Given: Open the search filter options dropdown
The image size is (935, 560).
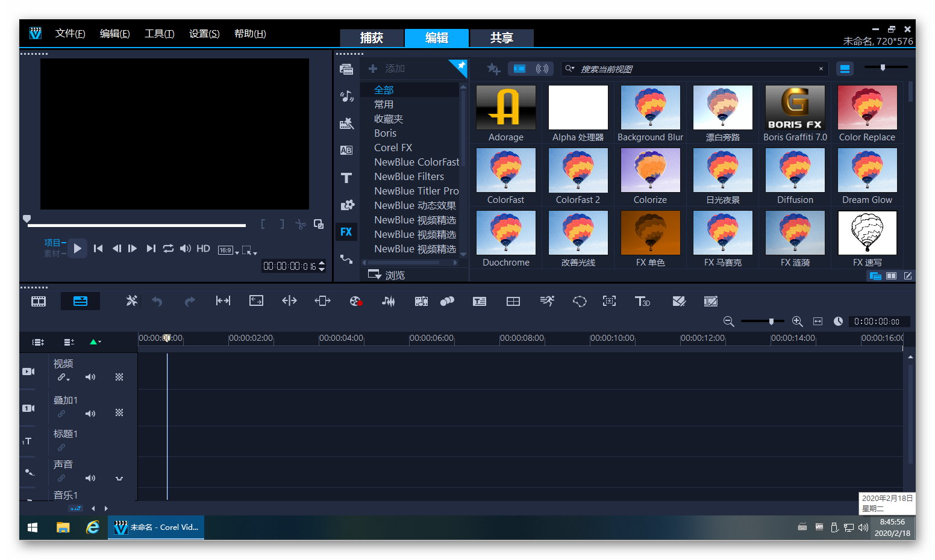Looking at the screenshot, I should click(569, 69).
